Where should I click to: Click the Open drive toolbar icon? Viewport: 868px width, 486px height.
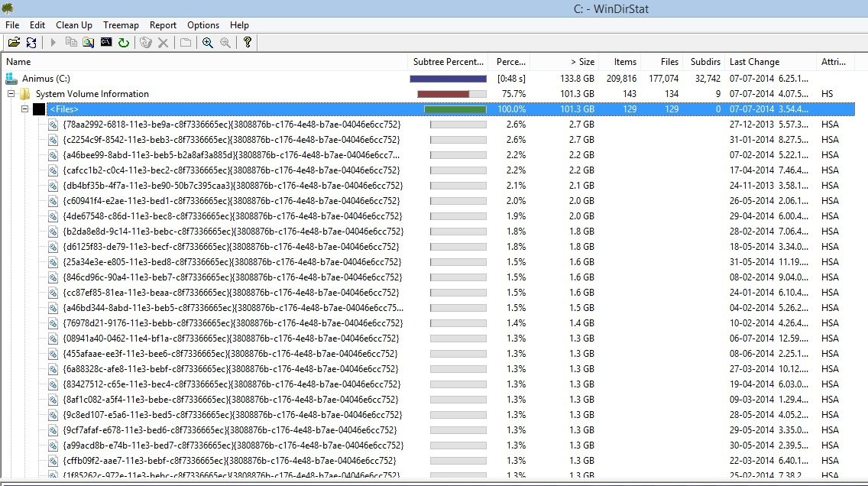coord(14,43)
